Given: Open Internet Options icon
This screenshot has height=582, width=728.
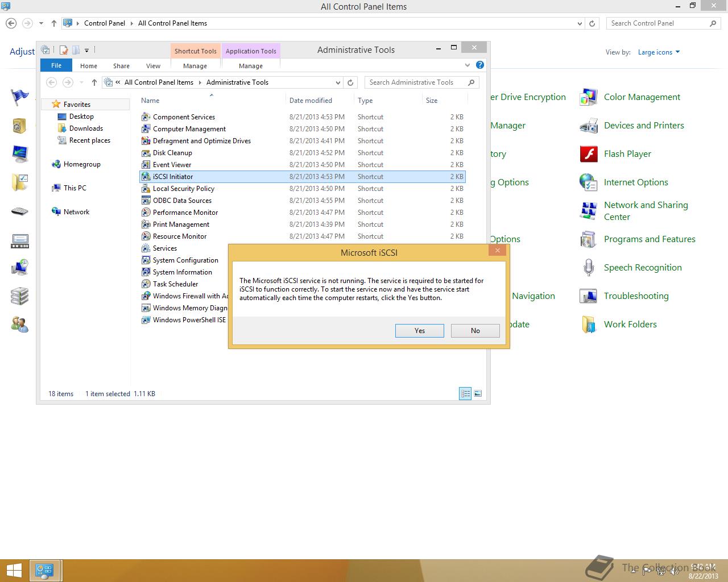Looking at the screenshot, I should pos(588,182).
